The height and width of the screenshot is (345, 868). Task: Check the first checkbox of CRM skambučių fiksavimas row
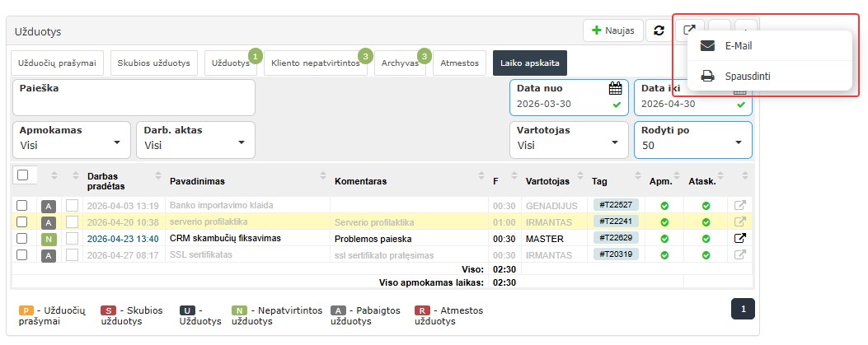pos(21,239)
